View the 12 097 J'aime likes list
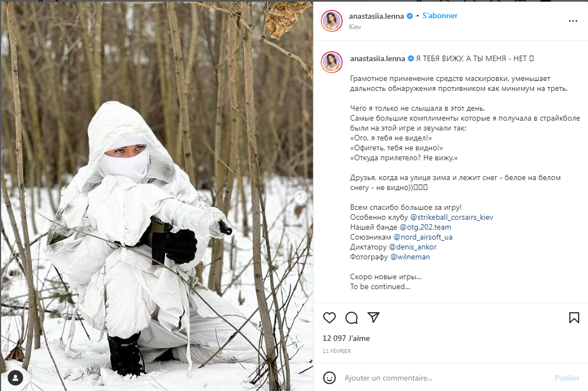588x391 pixels. pos(346,338)
